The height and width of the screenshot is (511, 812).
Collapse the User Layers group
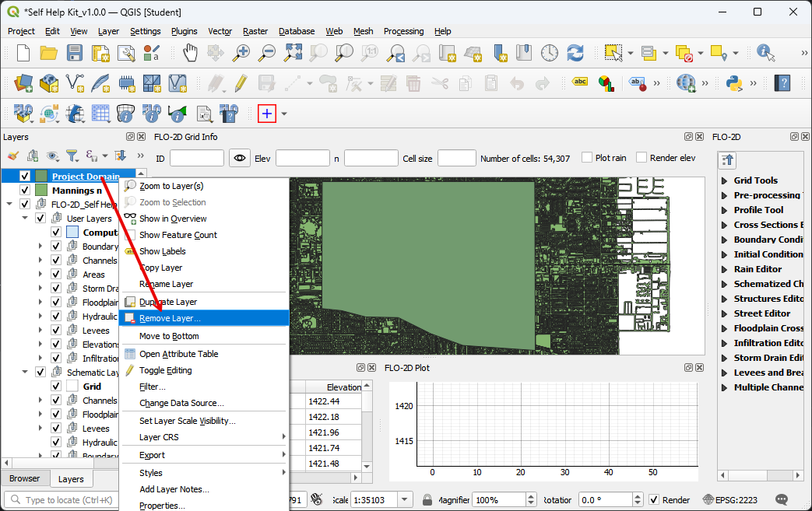click(25, 219)
